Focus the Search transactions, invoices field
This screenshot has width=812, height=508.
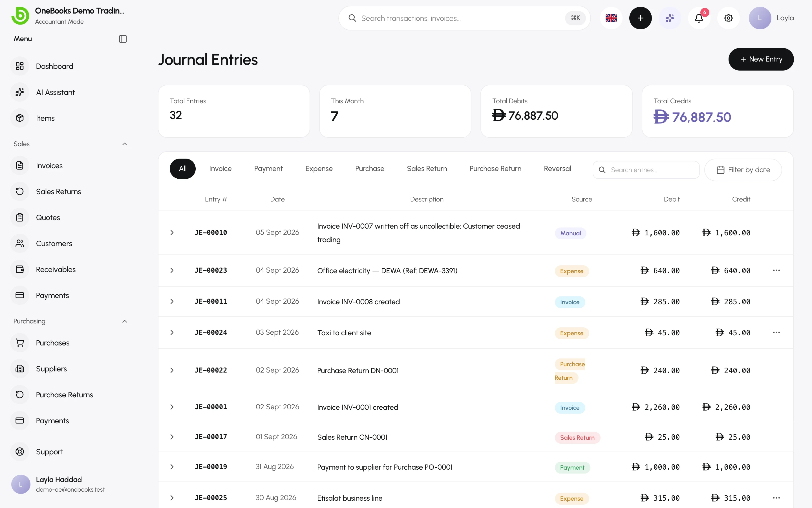click(x=464, y=18)
